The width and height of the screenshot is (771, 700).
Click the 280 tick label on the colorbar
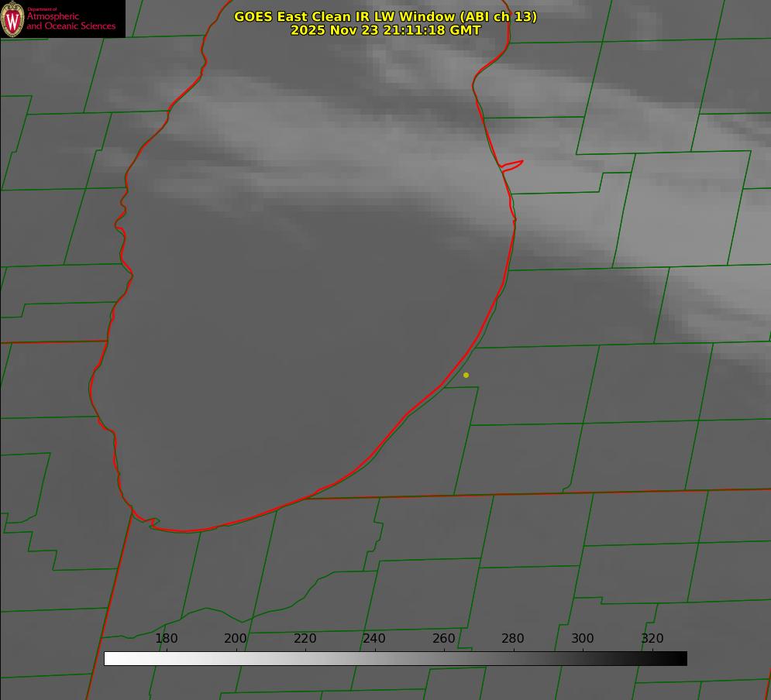tap(513, 639)
